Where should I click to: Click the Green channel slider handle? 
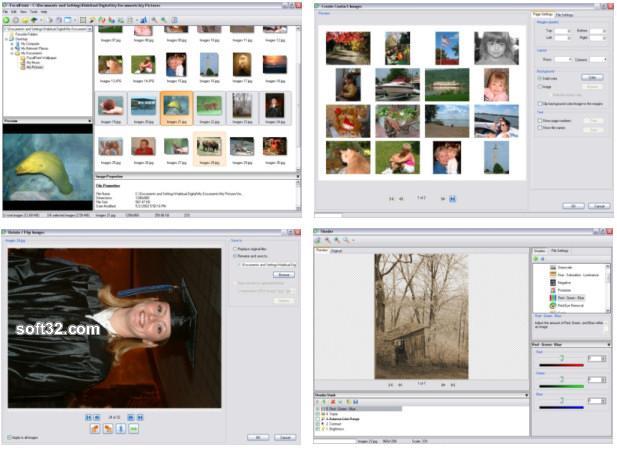coord(562,379)
